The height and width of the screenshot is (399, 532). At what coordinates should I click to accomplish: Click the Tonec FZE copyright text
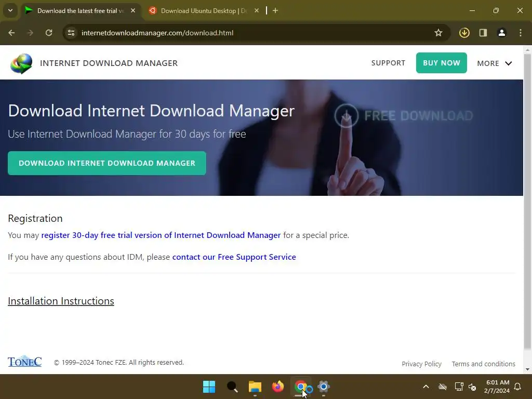pos(119,362)
